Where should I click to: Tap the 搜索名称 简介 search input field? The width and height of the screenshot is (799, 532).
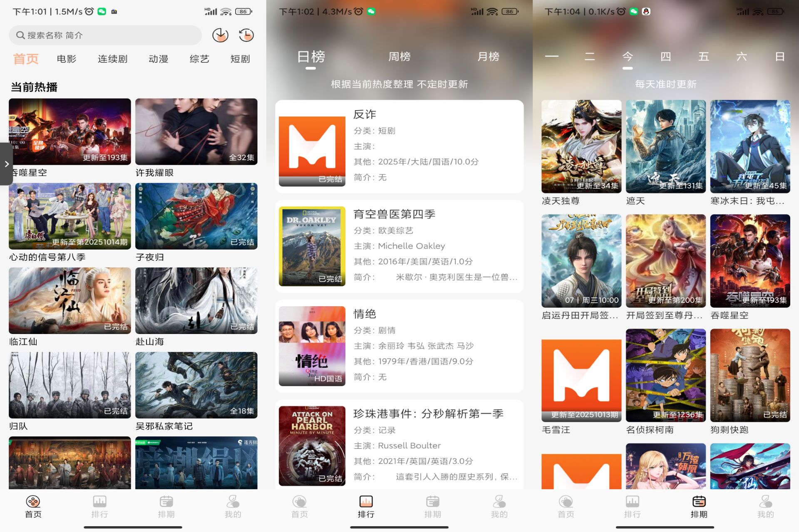pos(104,35)
